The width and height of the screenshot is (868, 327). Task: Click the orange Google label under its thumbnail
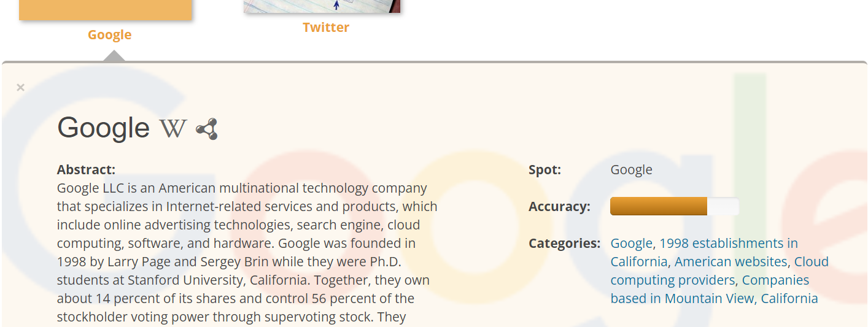click(109, 35)
